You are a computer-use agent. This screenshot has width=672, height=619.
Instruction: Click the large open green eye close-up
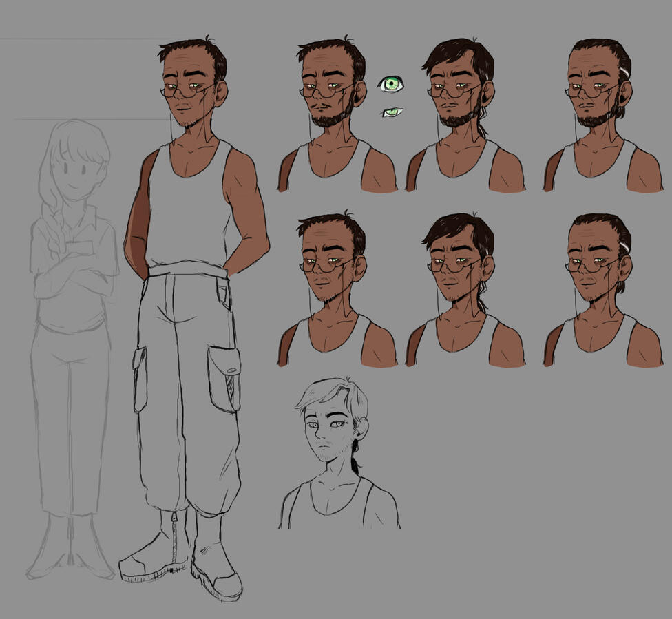point(391,84)
